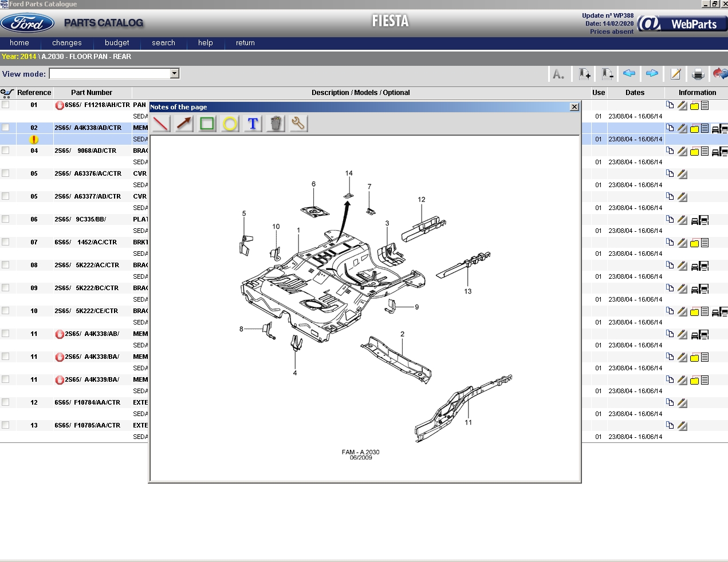This screenshot has width=728, height=562.
Task: Activate the text annotation tool
Action: (252, 124)
